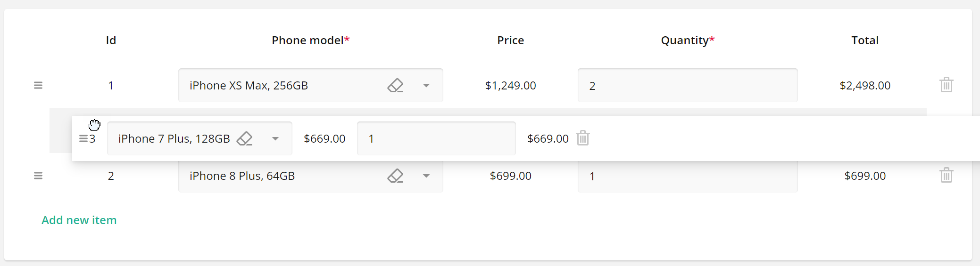
Task: Click the Total column header
Action: 864,40
